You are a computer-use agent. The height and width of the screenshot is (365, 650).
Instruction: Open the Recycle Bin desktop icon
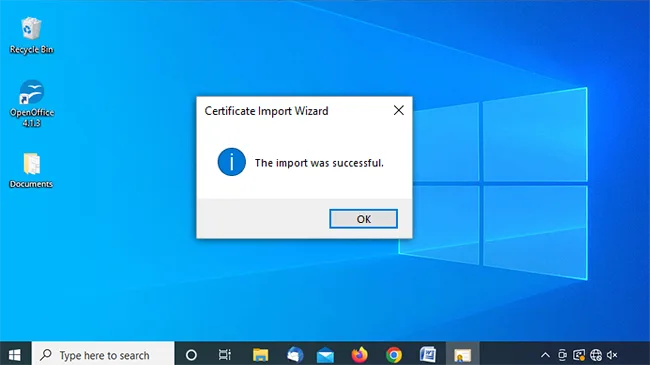pyautogui.click(x=32, y=36)
